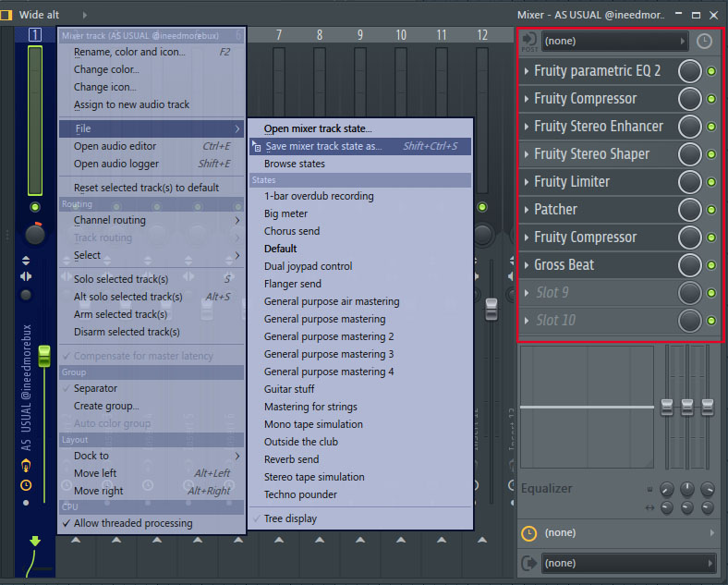The width and height of the screenshot is (728, 585).
Task: Choose Save mixer track state as...
Action: 360,146
